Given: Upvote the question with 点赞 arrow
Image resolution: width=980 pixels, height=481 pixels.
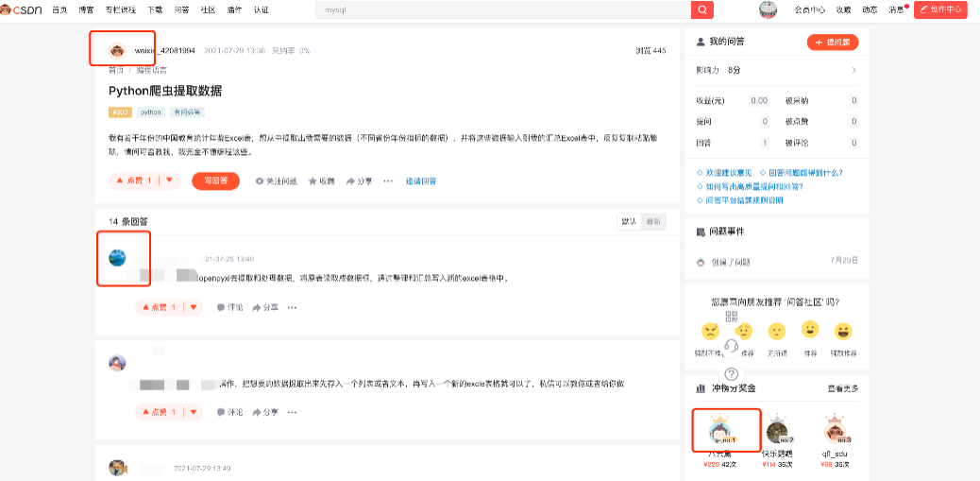Looking at the screenshot, I should [x=134, y=180].
